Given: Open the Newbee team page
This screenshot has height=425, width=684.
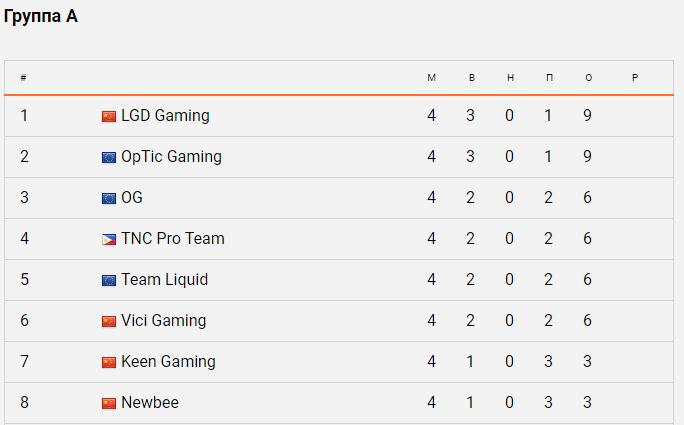Looking at the screenshot, I should click(150, 402).
